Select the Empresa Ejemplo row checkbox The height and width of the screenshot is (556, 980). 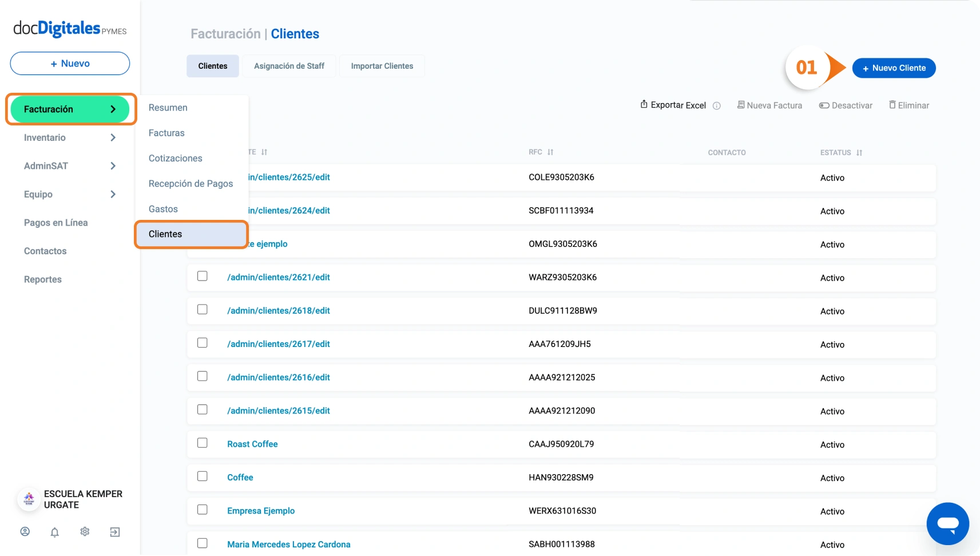[x=203, y=510]
